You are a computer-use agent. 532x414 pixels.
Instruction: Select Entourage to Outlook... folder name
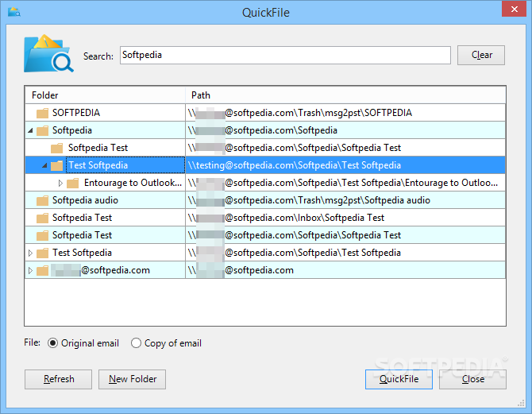point(133,183)
